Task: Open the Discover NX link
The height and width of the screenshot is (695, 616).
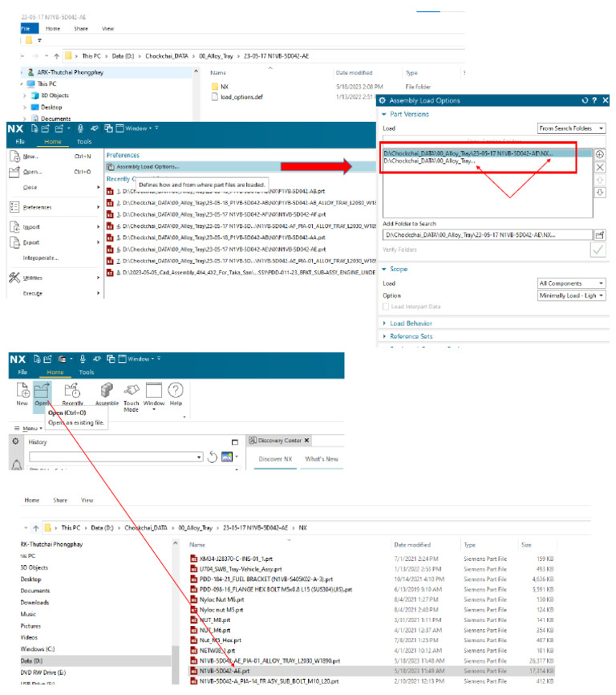Action: 275,459
